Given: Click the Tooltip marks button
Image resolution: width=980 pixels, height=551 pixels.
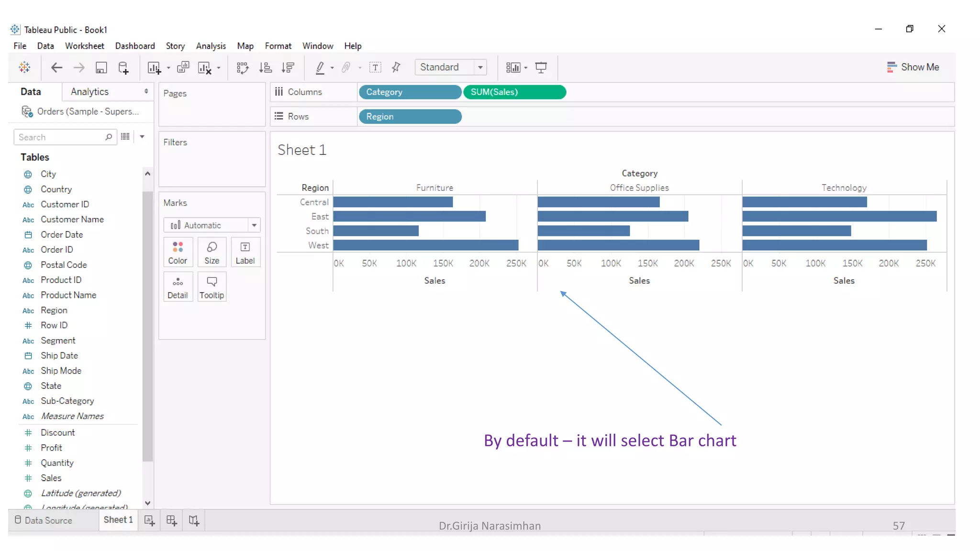Looking at the screenshot, I should click(212, 287).
